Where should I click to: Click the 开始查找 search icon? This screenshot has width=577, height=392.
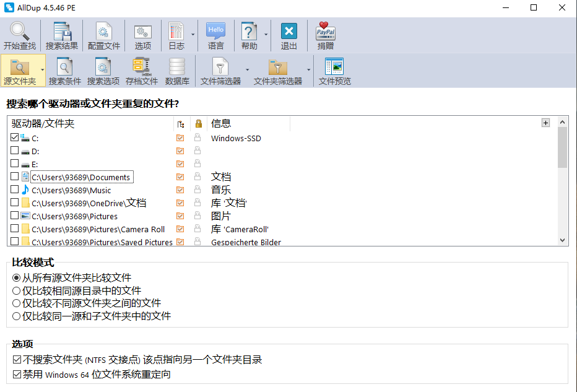[x=19, y=35]
